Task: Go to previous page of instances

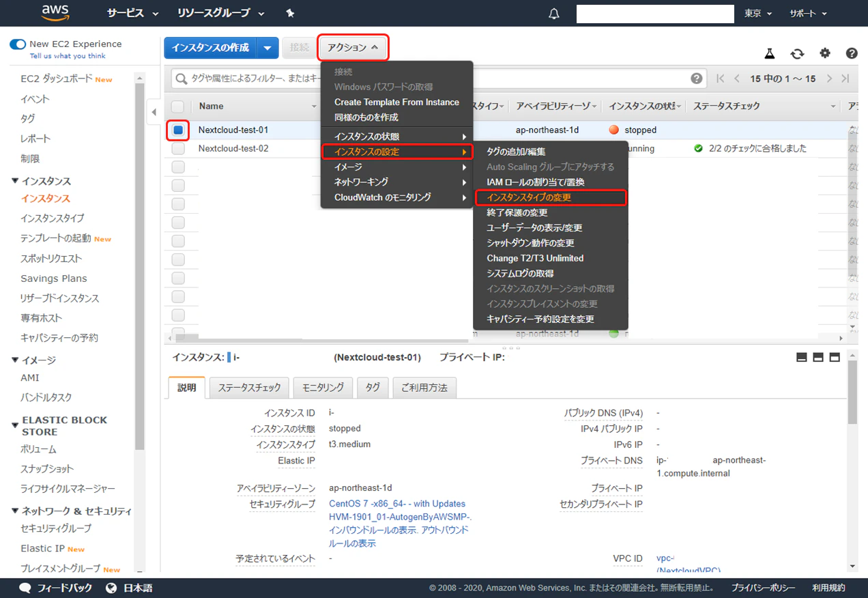Action: (x=737, y=79)
